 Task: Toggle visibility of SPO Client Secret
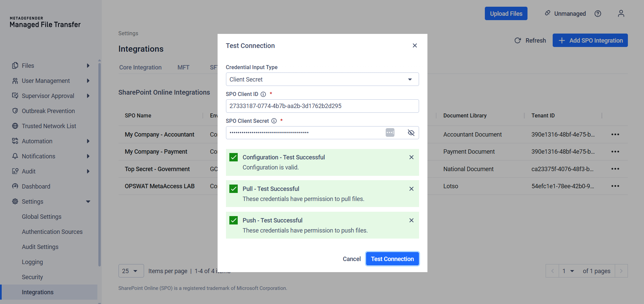(x=411, y=133)
